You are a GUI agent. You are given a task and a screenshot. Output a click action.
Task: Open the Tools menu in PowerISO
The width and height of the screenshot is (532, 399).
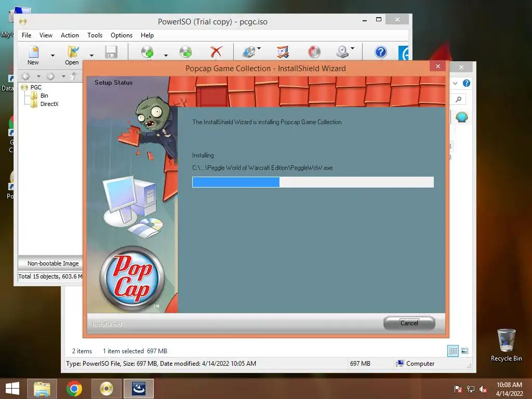coord(95,35)
